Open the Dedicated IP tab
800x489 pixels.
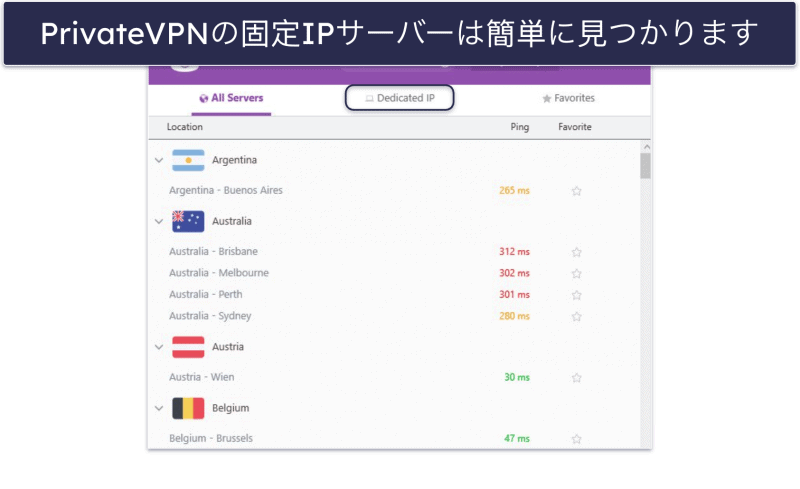point(399,98)
